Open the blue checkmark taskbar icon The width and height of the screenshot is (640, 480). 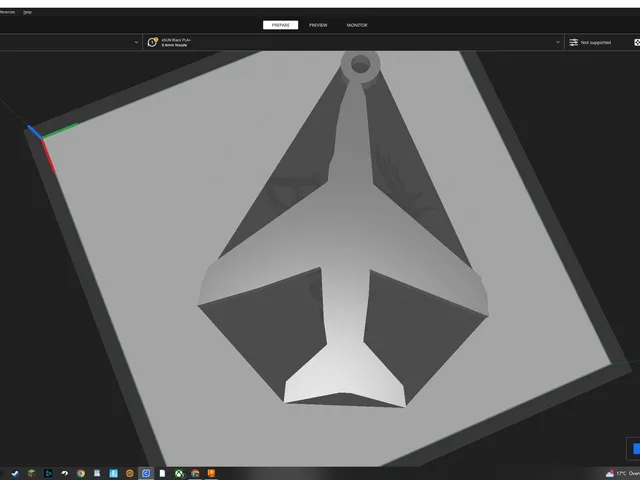[15, 473]
